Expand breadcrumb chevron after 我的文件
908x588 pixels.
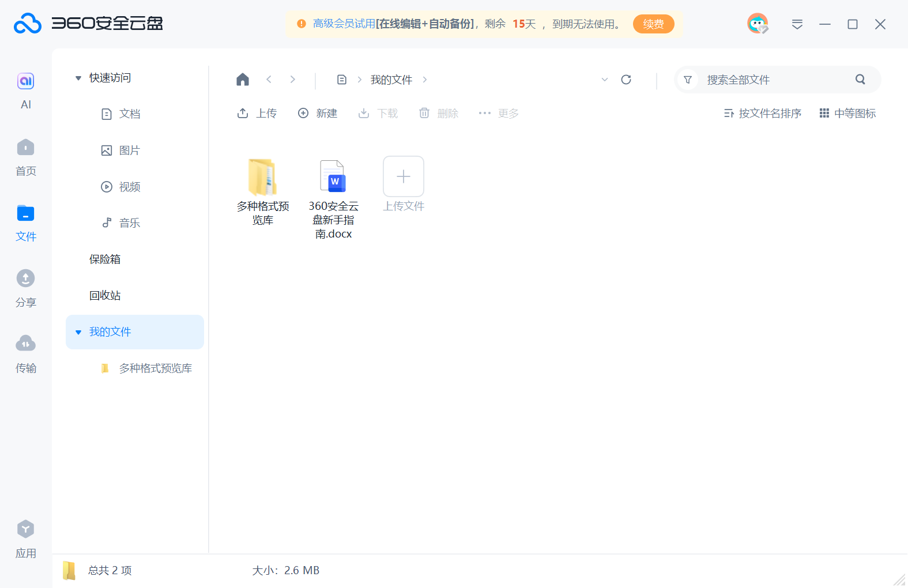tap(425, 80)
